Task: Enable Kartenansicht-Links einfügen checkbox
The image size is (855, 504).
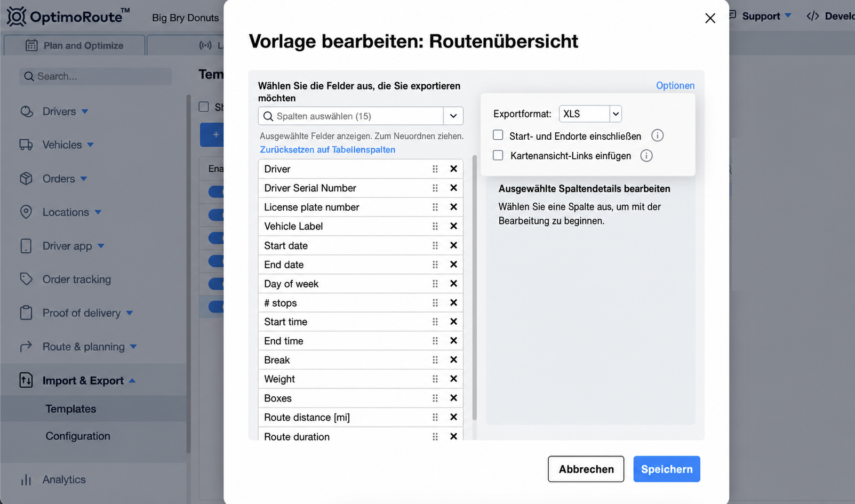Action: click(x=498, y=156)
